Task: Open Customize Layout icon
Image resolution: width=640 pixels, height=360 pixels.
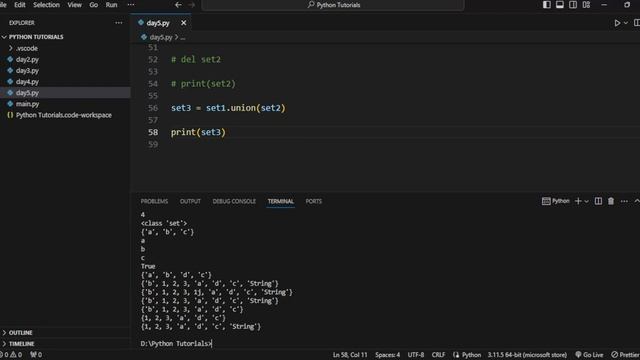Action: [x=586, y=5]
